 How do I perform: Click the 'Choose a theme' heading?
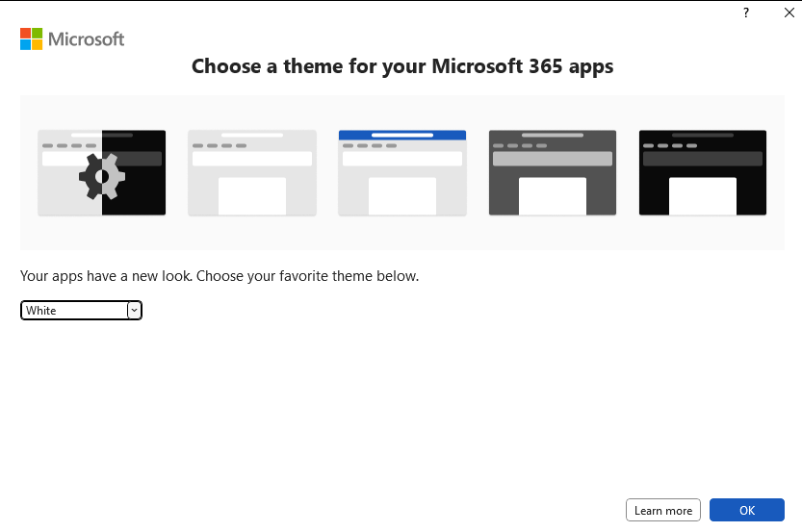coord(402,66)
